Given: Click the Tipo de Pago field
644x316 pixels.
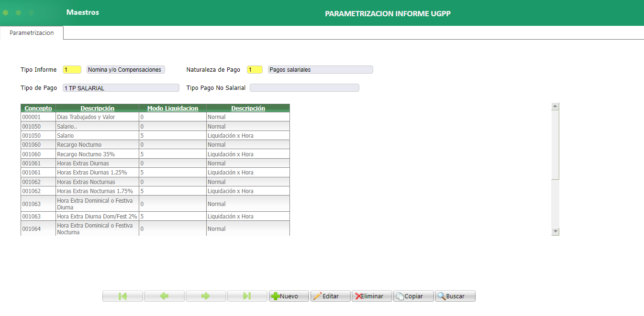Looking at the screenshot, I should coord(121,88).
